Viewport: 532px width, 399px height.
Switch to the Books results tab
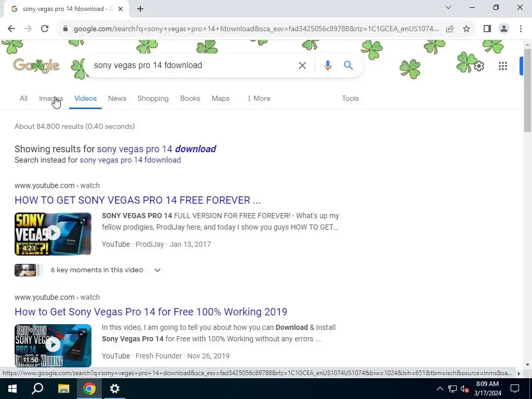[x=190, y=98]
